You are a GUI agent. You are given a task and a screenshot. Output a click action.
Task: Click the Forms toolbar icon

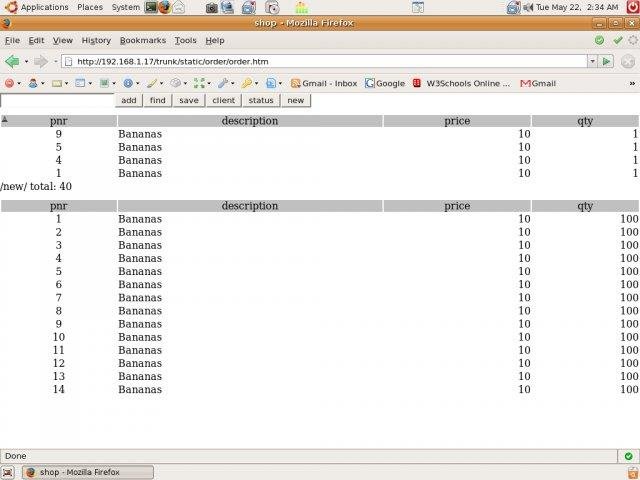(x=80, y=83)
